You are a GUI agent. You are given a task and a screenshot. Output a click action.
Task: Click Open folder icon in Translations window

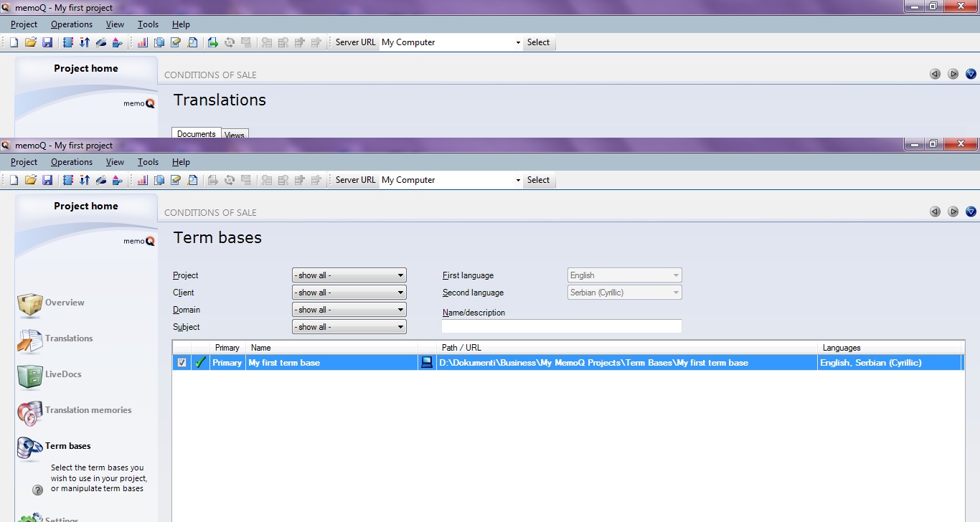point(31,42)
